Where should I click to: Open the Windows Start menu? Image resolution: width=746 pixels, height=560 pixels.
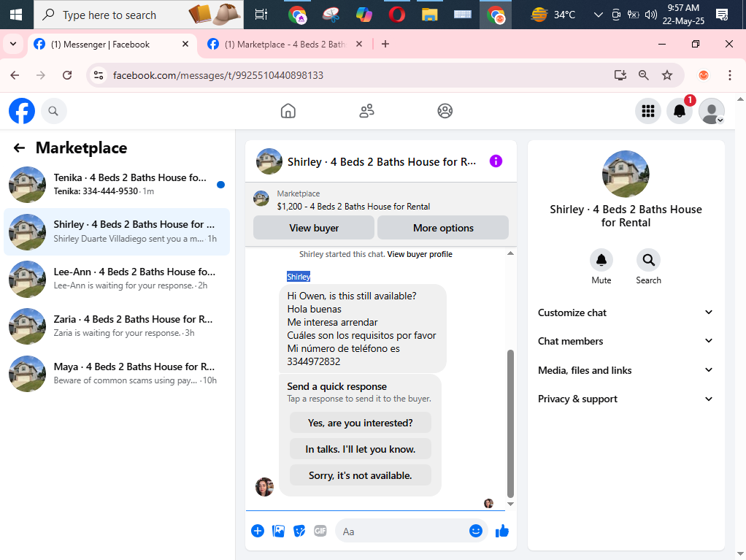[16, 15]
